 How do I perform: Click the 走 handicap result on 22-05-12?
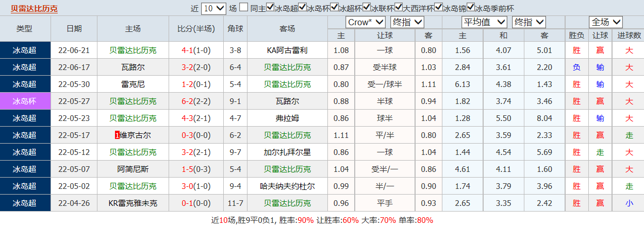(x=600, y=152)
